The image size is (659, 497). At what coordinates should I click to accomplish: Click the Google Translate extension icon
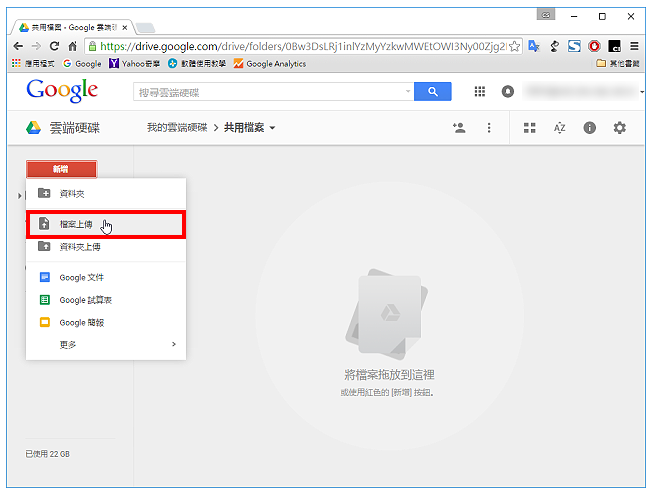click(534, 46)
